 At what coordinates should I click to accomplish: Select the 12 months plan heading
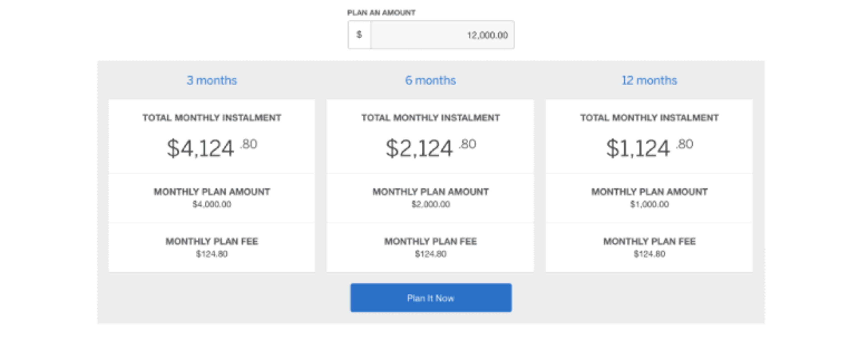(649, 80)
